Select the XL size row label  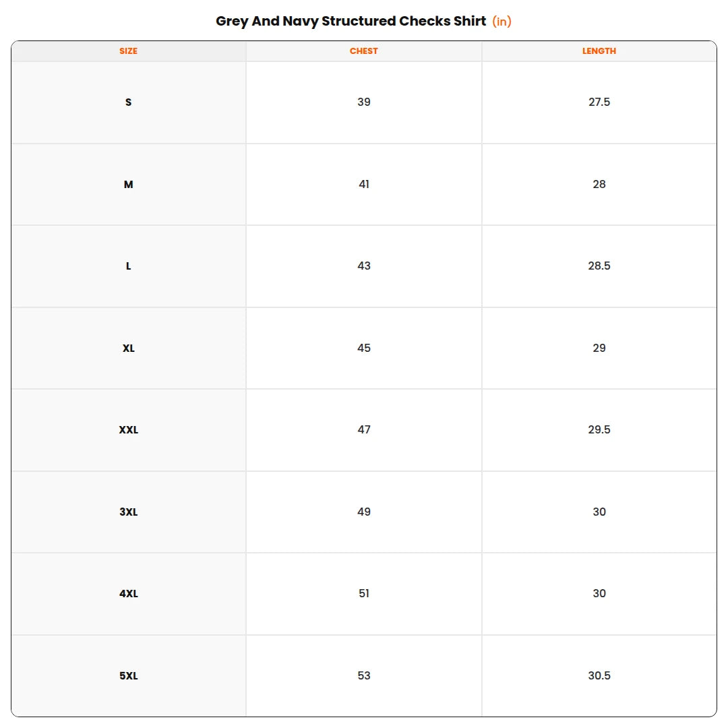[x=128, y=348]
